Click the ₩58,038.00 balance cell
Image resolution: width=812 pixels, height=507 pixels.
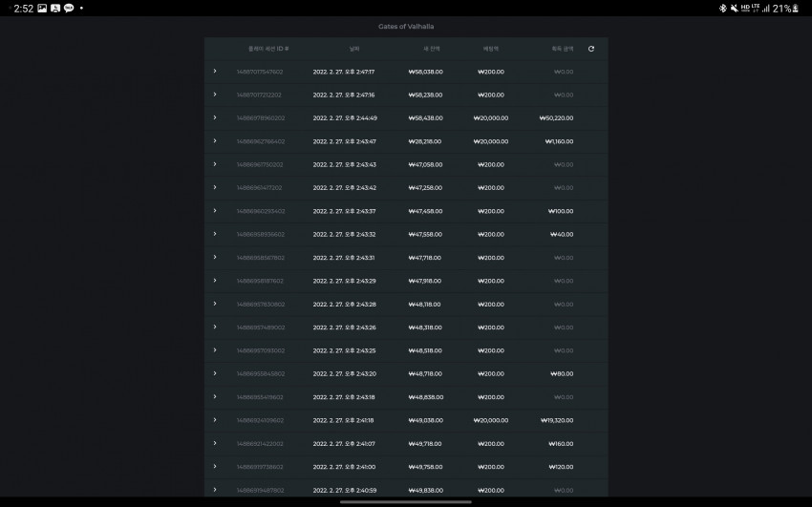426,72
